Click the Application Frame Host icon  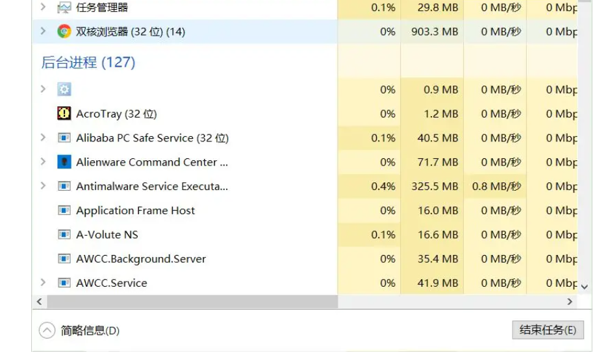tap(64, 210)
